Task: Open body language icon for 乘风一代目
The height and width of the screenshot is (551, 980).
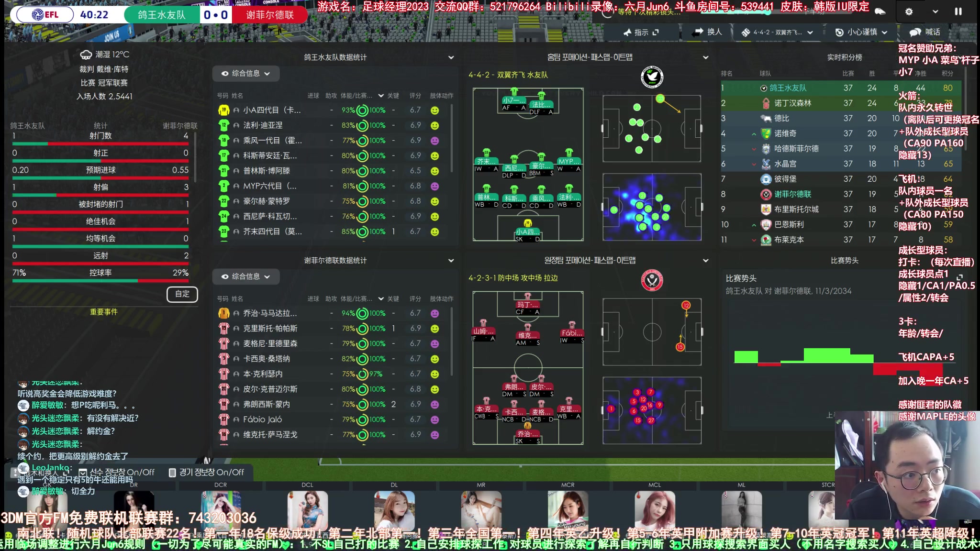Action: pos(434,141)
